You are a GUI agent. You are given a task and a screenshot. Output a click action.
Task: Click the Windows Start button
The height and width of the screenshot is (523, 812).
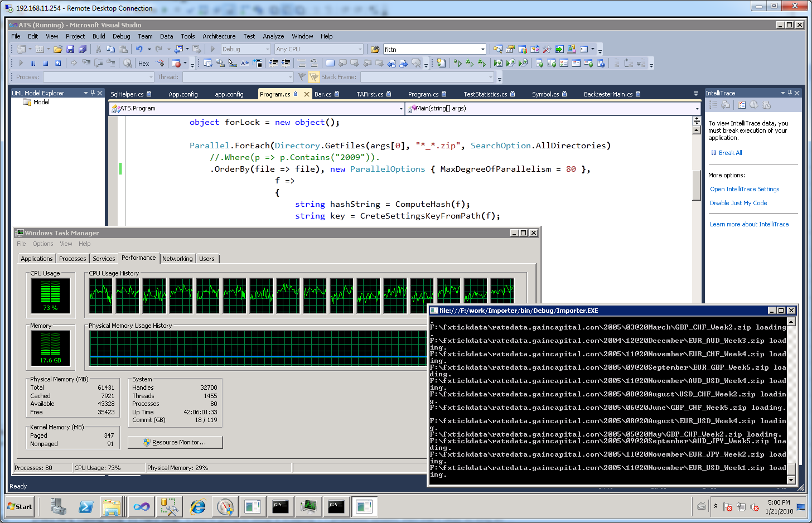20,507
